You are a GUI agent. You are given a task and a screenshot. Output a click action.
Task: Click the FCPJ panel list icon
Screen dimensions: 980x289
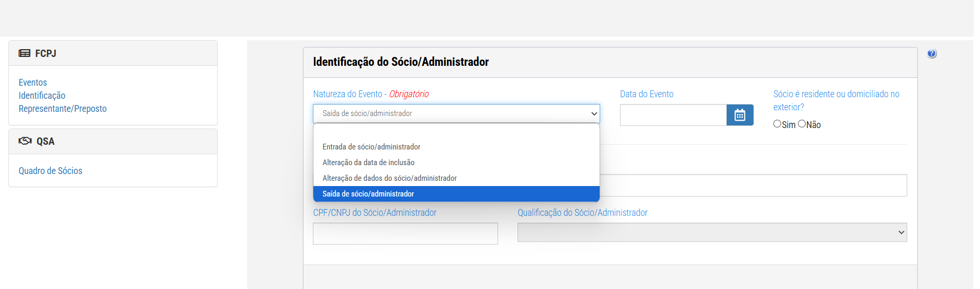pos(25,53)
